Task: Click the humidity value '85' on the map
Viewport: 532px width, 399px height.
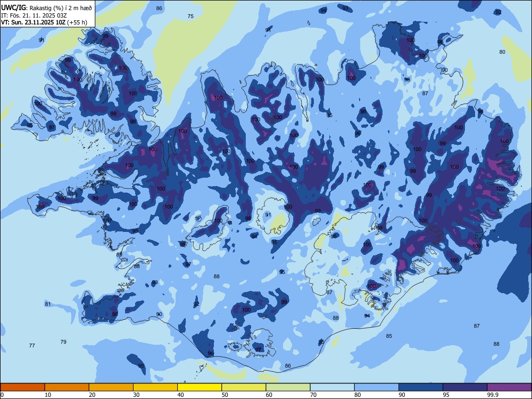Action: pyautogui.click(x=389, y=336)
